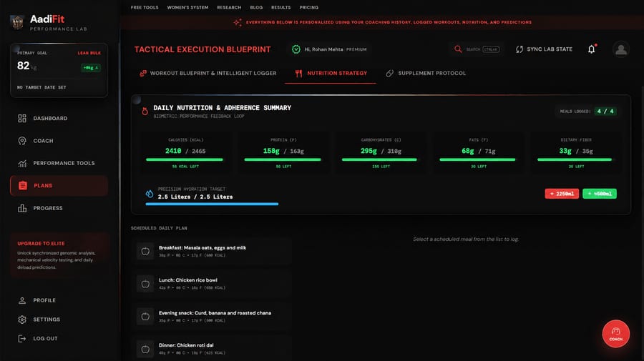Image resolution: width=644 pixels, height=361 pixels.
Task: Select Evening snack: Curd, banana and roasted chana
Action: [x=212, y=316]
